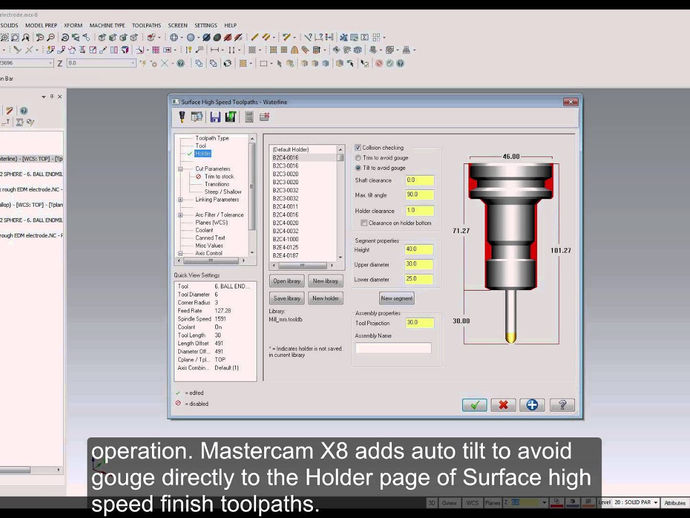
Task: Click the striped wireframe sphere shading icon
Action: (206, 37)
